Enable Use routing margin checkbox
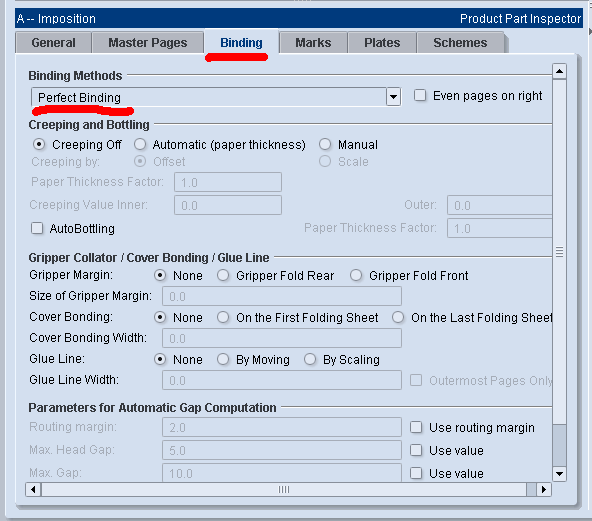Image resolution: width=592 pixels, height=521 pixels. [x=416, y=427]
